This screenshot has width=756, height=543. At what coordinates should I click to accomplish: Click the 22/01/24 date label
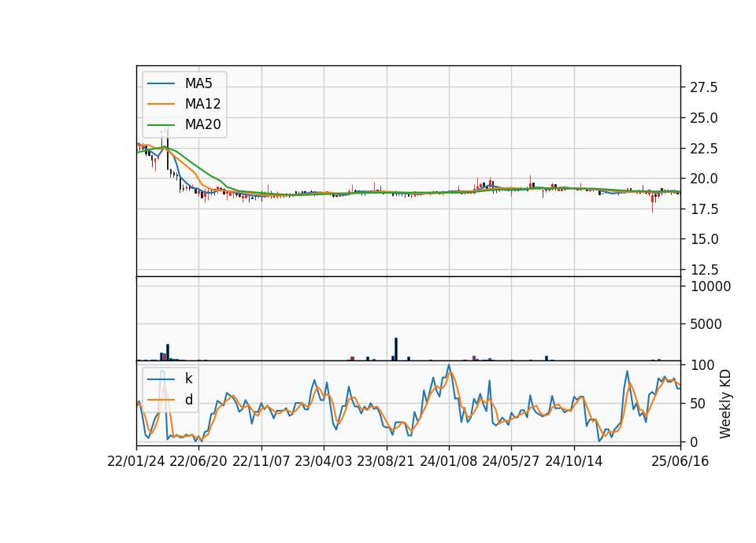(136, 461)
